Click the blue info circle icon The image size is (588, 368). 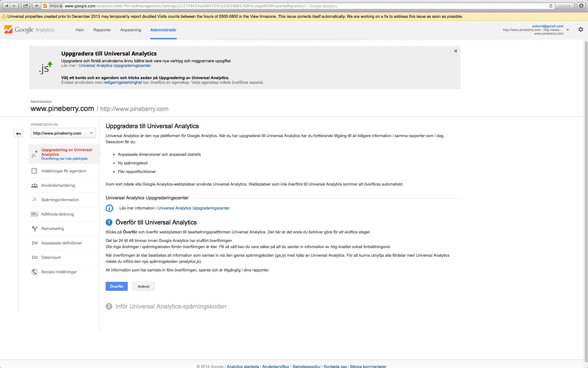(x=109, y=208)
